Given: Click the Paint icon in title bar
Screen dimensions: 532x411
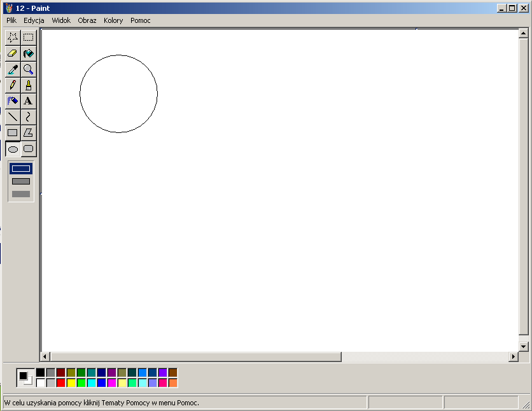Looking at the screenshot, I should [x=9, y=8].
